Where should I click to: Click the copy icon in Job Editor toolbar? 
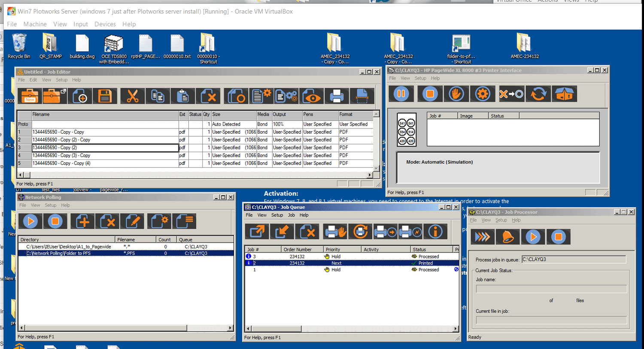click(x=158, y=96)
